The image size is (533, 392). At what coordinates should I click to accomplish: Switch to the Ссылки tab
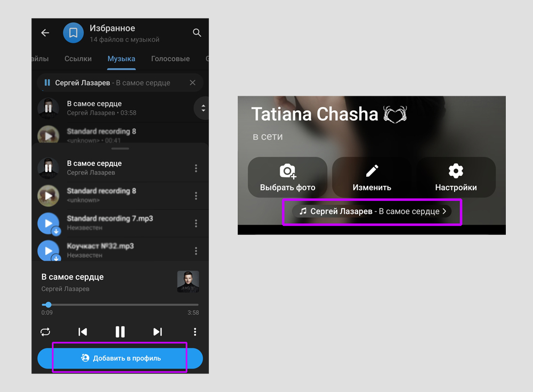[x=78, y=59]
